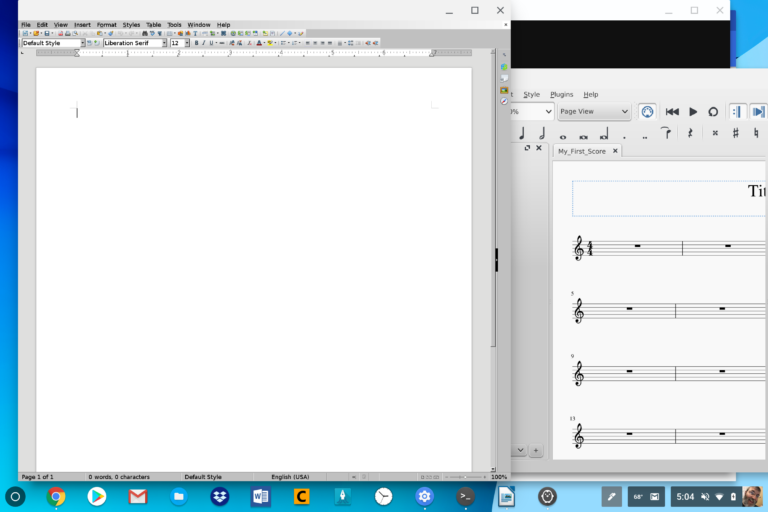This screenshot has width=768, height=512.
Task: Choose the whole note duration
Action: pyautogui.click(x=563, y=134)
